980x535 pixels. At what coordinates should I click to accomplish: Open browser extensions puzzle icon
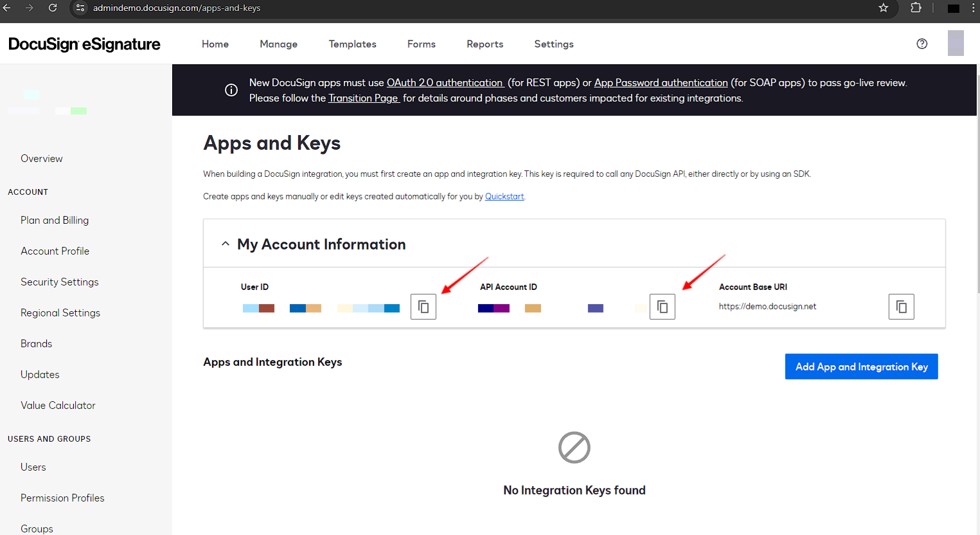[916, 8]
